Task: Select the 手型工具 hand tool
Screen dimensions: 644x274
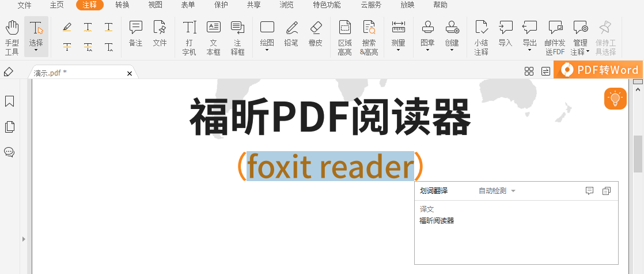Action: pyautogui.click(x=12, y=37)
